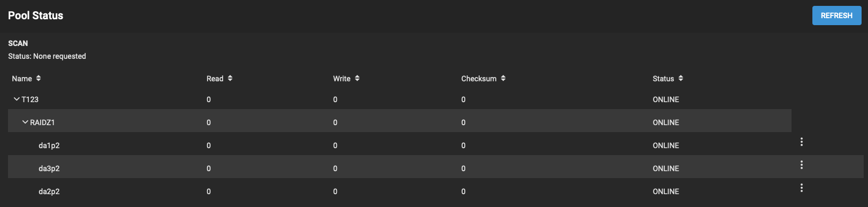Image resolution: width=868 pixels, height=207 pixels.
Task: Refresh the pool status
Action: 836,16
